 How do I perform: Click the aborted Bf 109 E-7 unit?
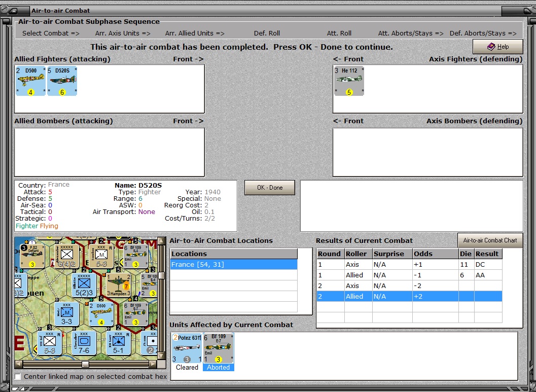218,348
